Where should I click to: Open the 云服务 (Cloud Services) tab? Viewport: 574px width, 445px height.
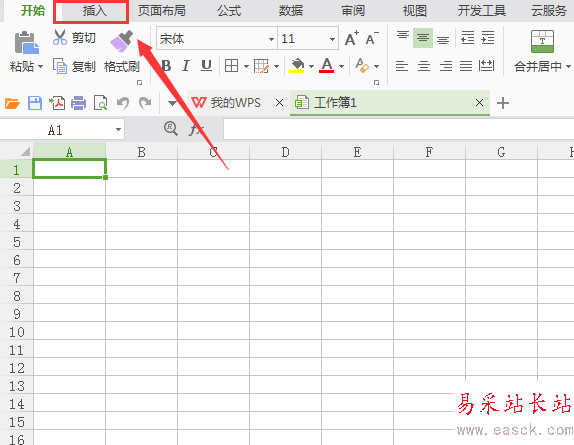coord(549,11)
